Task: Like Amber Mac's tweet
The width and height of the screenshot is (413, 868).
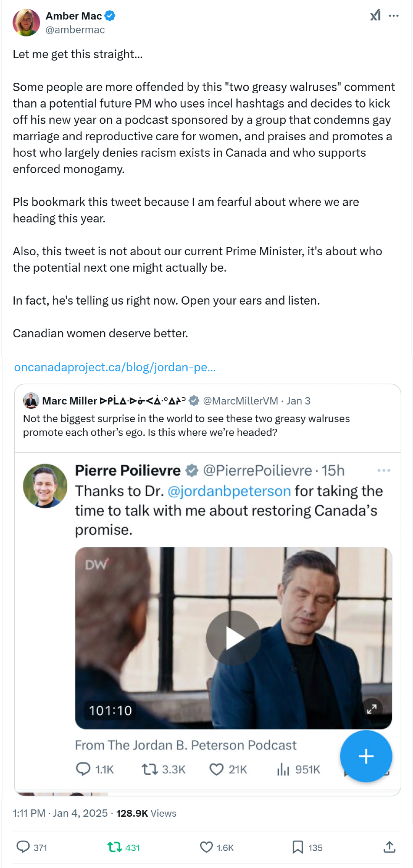Action: [x=206, y=847]
